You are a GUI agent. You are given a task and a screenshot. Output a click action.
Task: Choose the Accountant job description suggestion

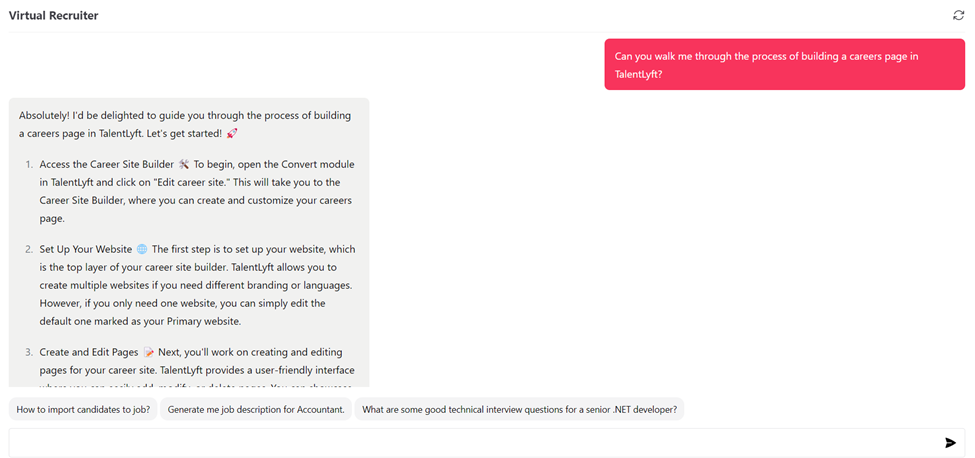coord(256,409)
